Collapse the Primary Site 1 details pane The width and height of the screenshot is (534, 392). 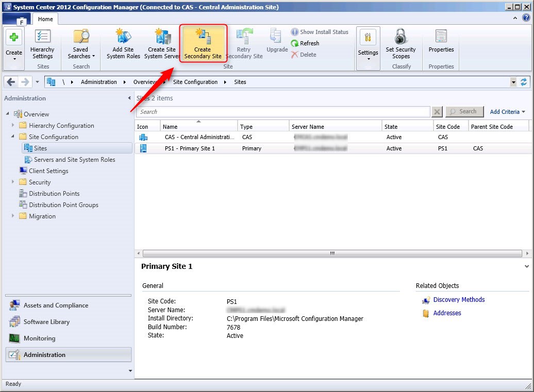pos(526,266)
